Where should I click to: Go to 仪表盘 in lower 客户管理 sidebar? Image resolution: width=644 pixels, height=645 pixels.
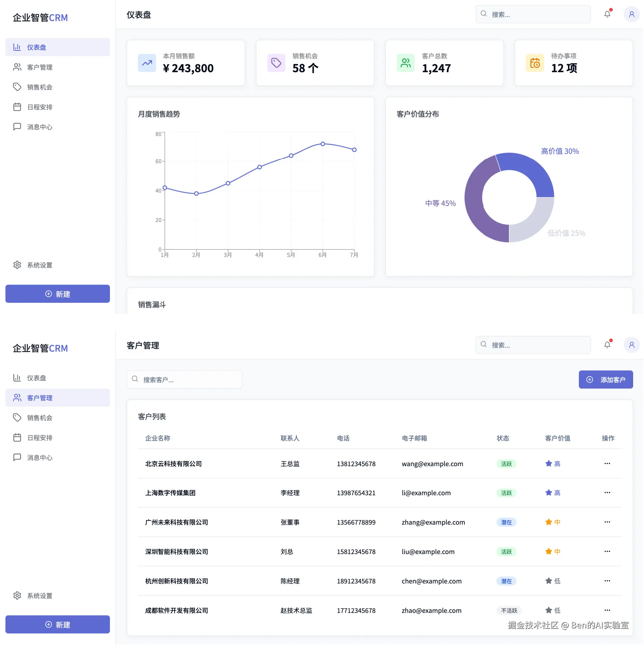(58, 378)
